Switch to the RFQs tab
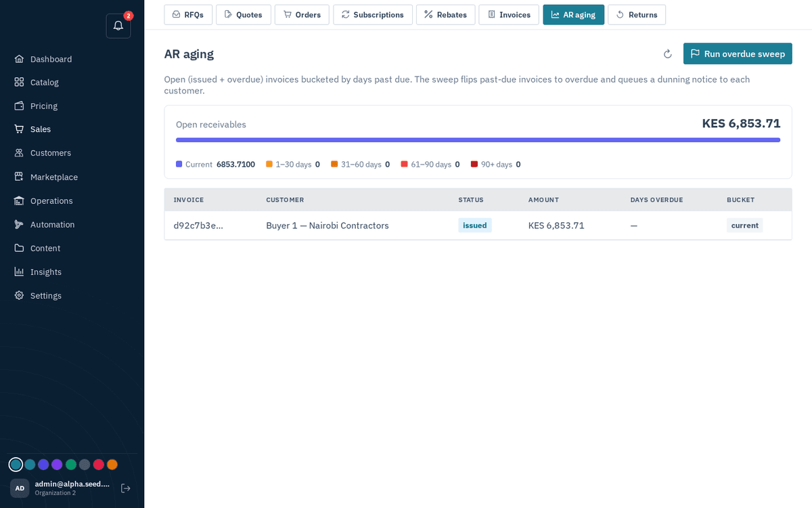812x508 pixels. point(188,15)
